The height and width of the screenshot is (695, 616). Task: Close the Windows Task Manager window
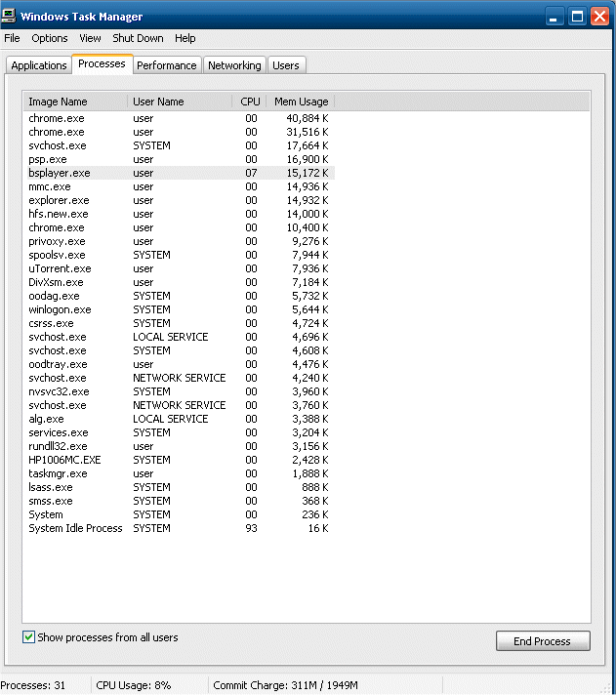point(600,17)
